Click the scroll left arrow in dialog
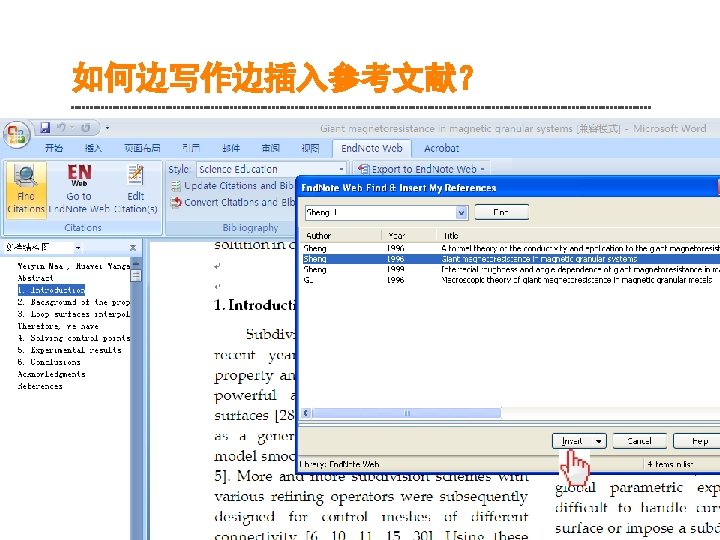 [306, 413]
